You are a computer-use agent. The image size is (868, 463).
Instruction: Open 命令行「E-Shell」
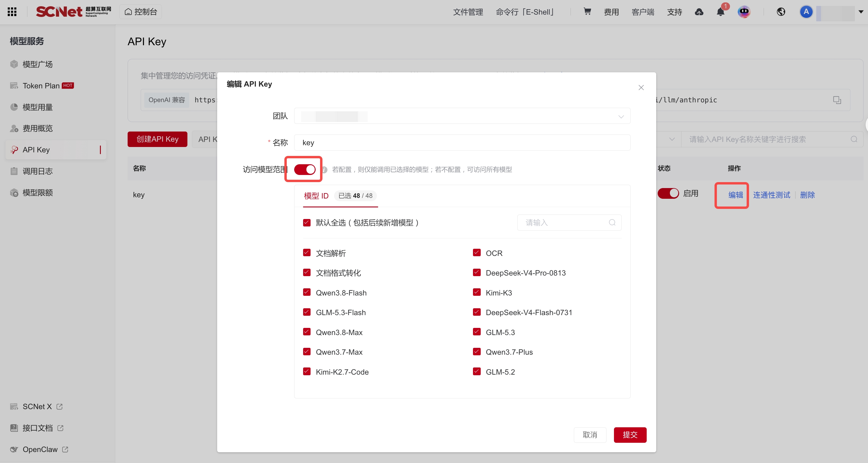[525, 12]
